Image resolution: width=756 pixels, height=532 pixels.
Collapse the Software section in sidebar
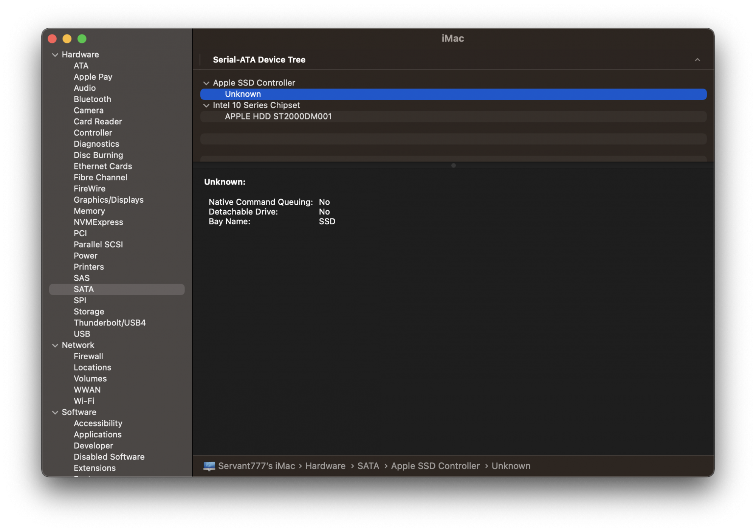point(55,413)
